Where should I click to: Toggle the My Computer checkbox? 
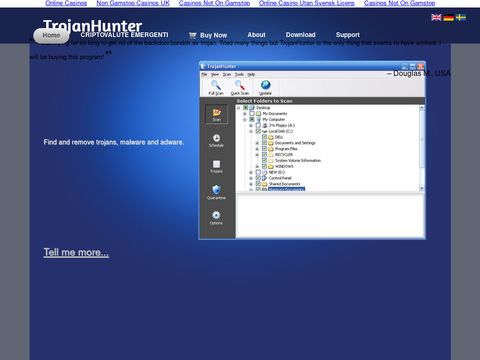pyautogui.click(x=252, y=119)
